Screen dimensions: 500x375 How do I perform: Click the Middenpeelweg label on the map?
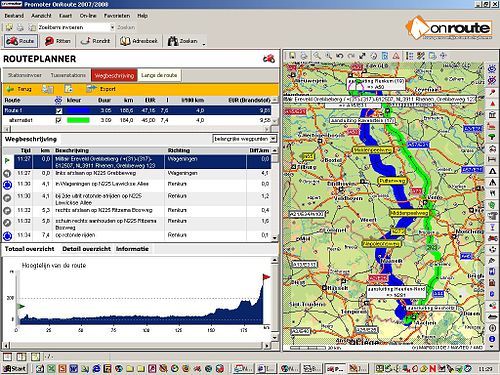coord(409,212)
